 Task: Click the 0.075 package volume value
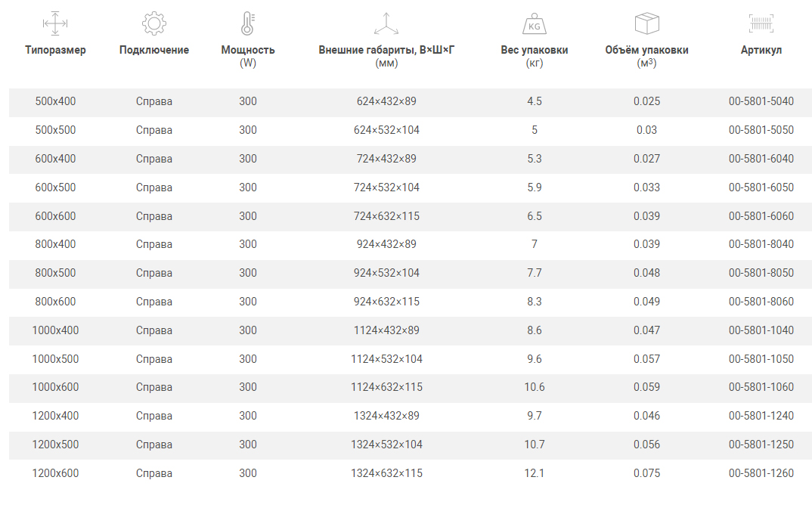click(646, 473)
